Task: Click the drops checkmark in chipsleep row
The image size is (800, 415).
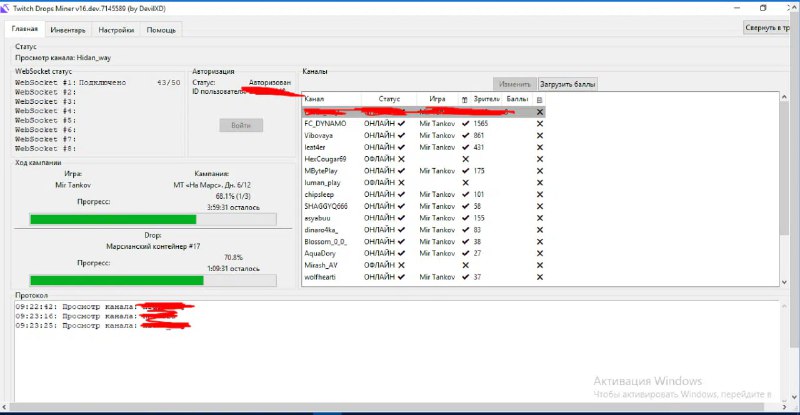Action: 465,194
